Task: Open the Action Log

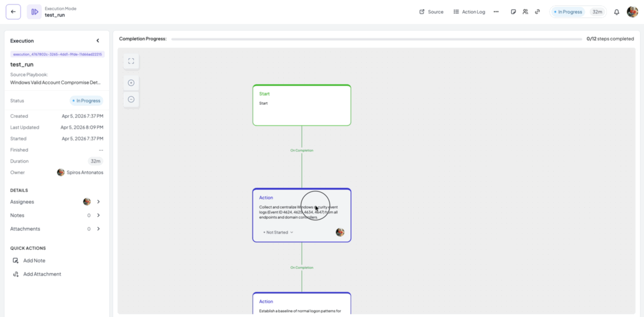Action: coord(469,11)
